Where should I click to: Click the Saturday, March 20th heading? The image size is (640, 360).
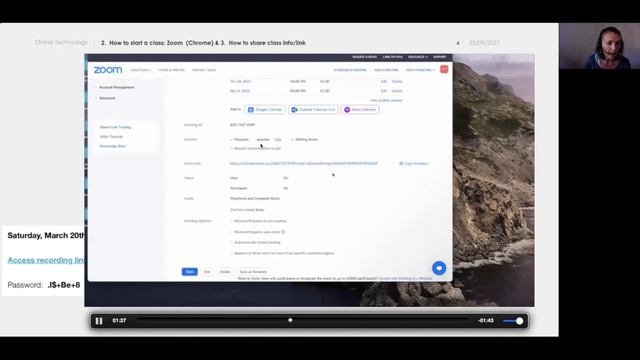pyautogui.click(x=46, y=236)
